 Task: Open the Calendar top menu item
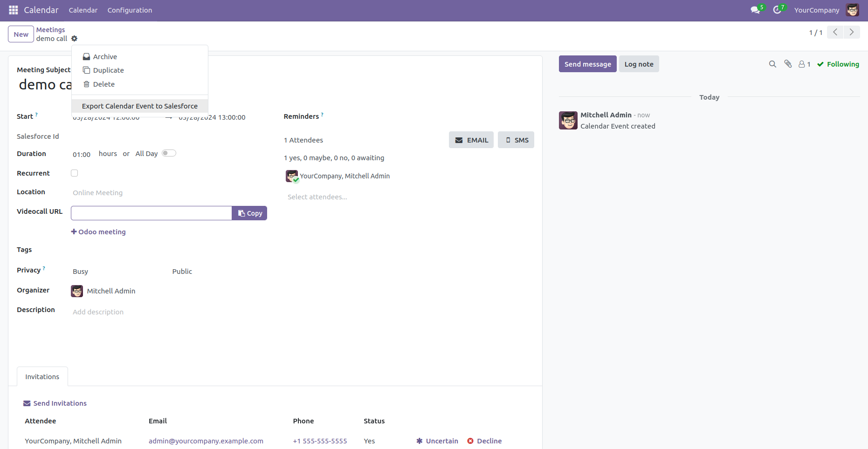83,10
